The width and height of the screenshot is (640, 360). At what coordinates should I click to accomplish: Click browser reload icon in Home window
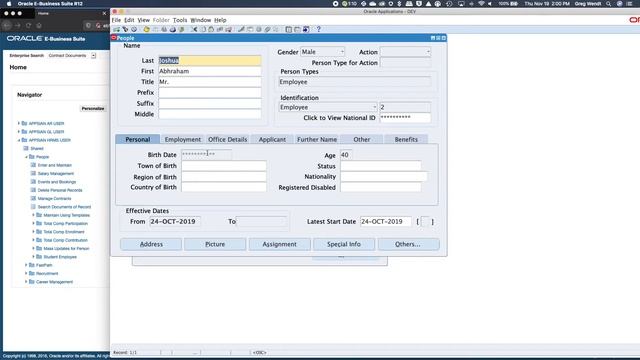[x=28, y=25]
